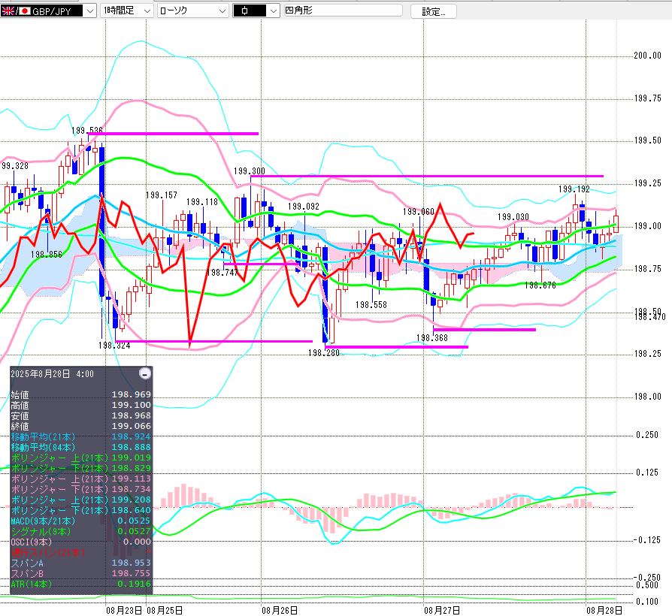
Task: Click the 08月26日 date axis label
Action: 280,611
